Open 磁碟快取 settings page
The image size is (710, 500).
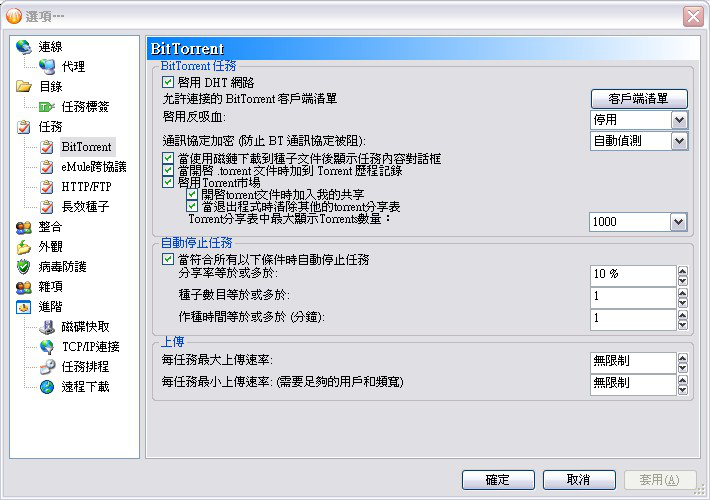pyautogui.click(x=86, y=327)
